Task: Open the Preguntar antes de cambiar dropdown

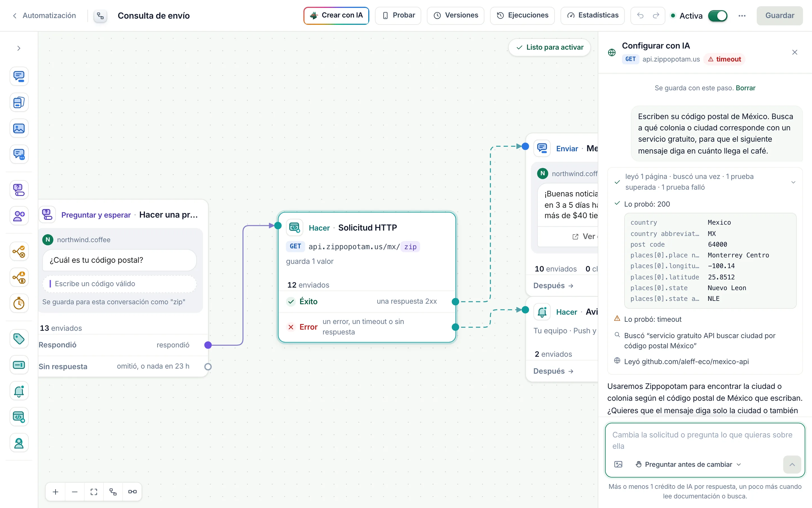Action: [x=689, y=464]
